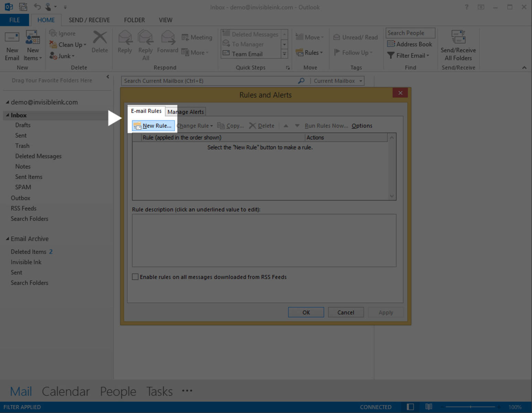
Task: Click Run Rules Now button
Action: (x=326, y=126)
